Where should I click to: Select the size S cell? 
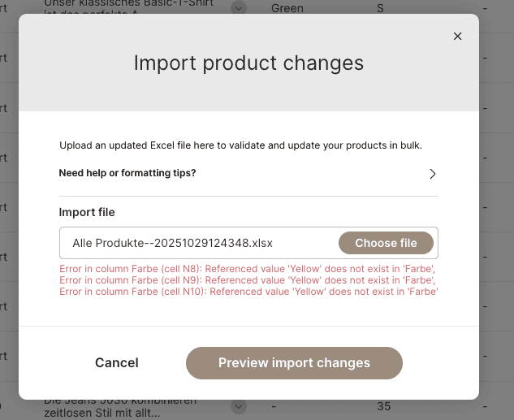click(381, 8)
